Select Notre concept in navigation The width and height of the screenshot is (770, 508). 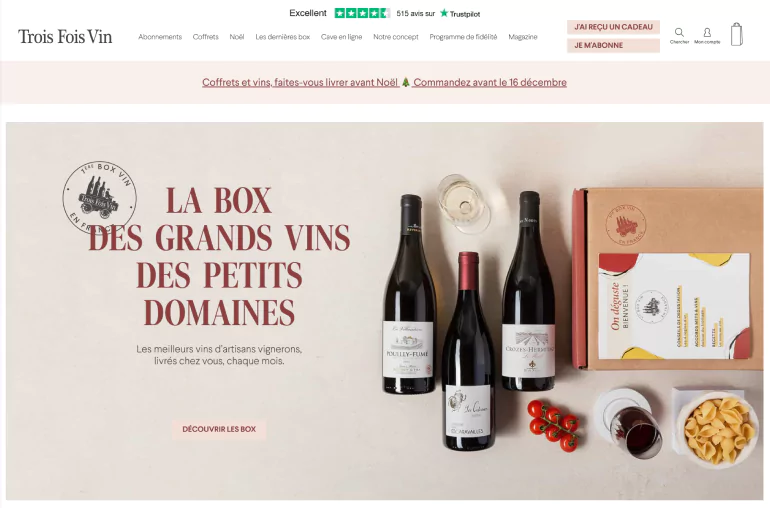(396, 37)
